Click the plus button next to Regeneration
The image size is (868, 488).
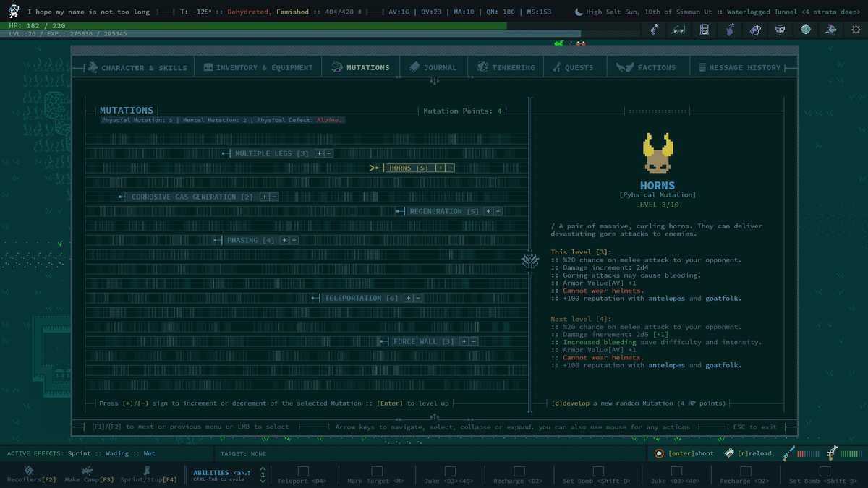(x=488, y=211)
